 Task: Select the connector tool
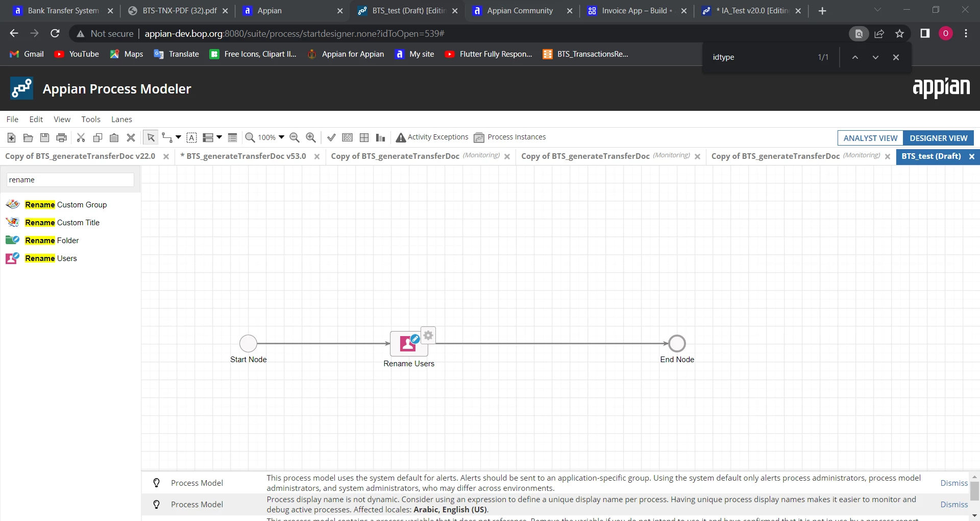[166, 137]
